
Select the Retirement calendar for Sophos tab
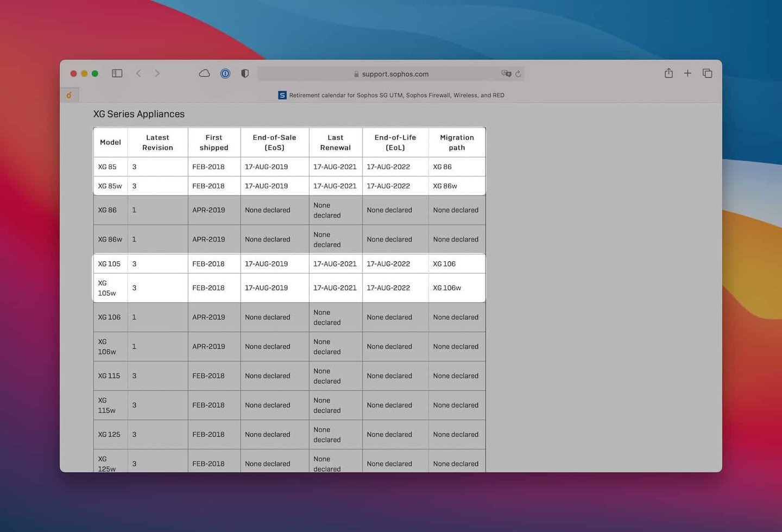[391, 95]
